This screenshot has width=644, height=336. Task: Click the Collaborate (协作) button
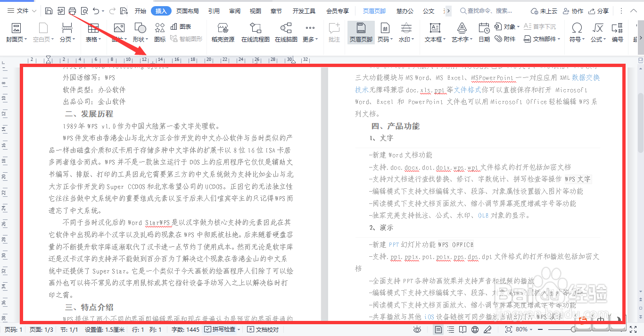click(573, 11)
